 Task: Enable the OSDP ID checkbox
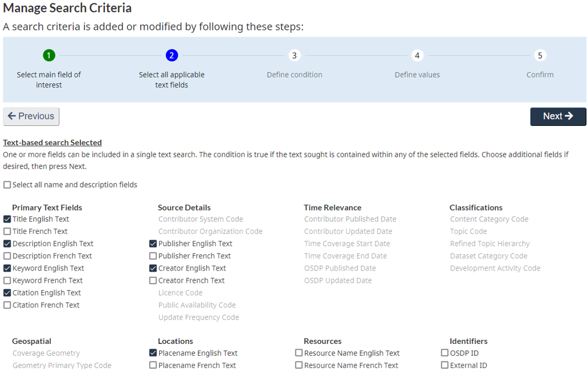pyautogui.click(x=444, y=353)
